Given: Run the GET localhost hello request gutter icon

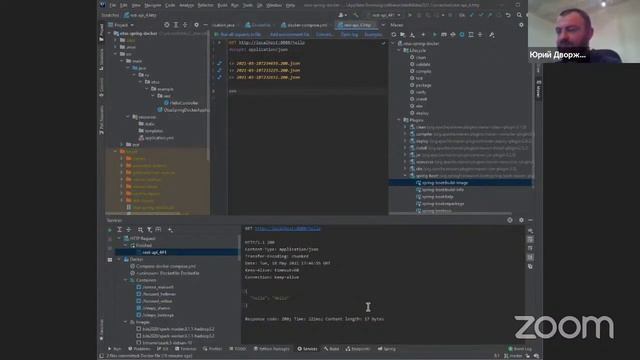Looking at the screenshot, I should (219, 42).
